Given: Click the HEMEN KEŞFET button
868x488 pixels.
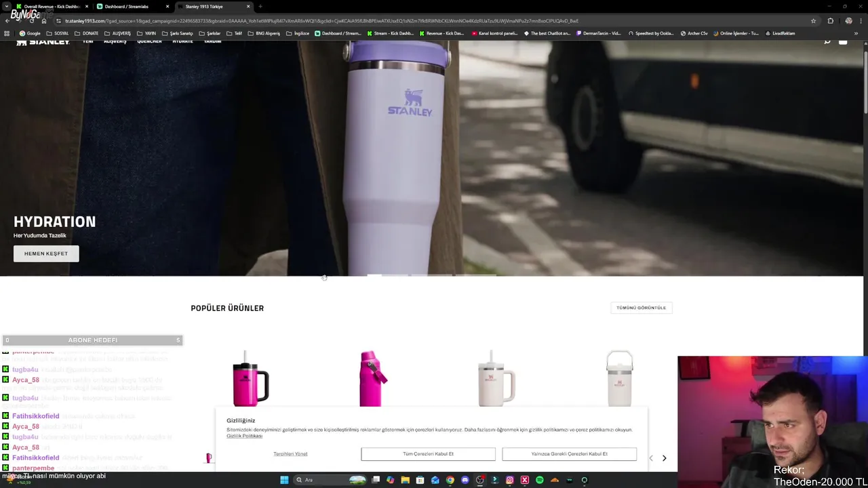Looking at the screenshot, I should point(46,253).
